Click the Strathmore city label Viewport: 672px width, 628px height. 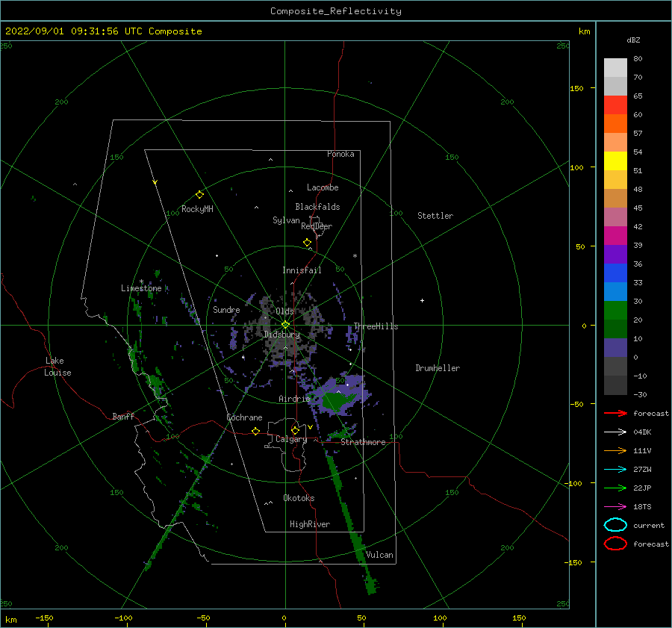click(363, 442)
